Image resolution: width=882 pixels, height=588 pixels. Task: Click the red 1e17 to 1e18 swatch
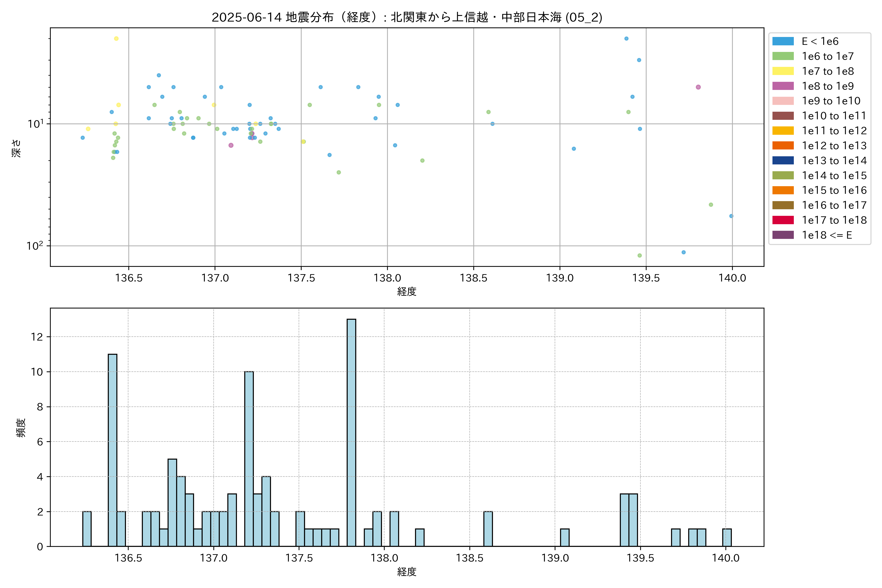(783, 220)
